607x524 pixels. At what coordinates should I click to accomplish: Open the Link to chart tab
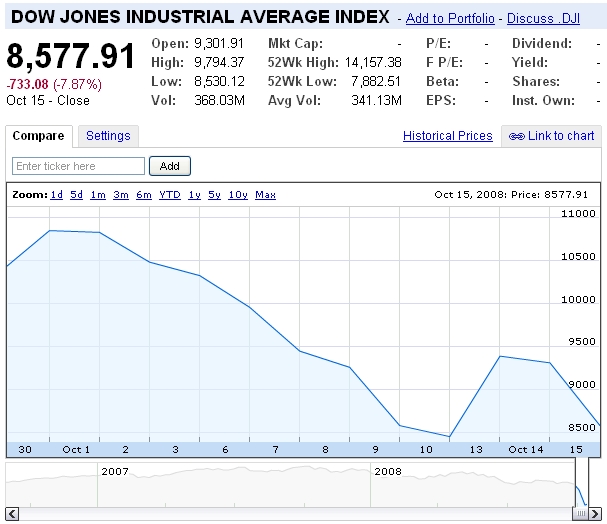tap(551, 136)
